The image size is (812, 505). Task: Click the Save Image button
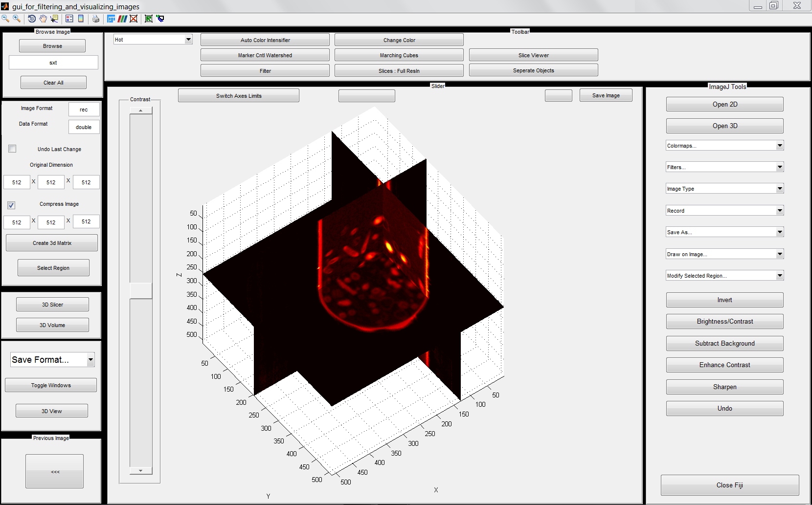click(x=606, y=95)
